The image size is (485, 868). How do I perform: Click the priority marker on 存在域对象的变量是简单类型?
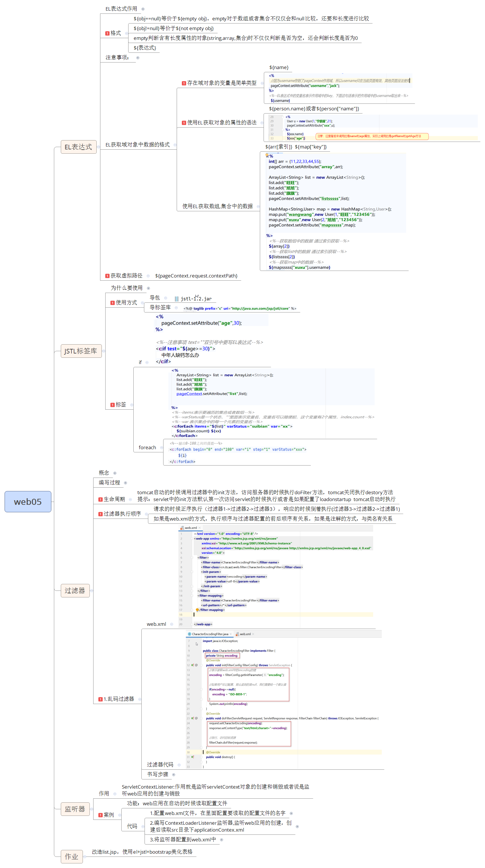click(184, 83)
